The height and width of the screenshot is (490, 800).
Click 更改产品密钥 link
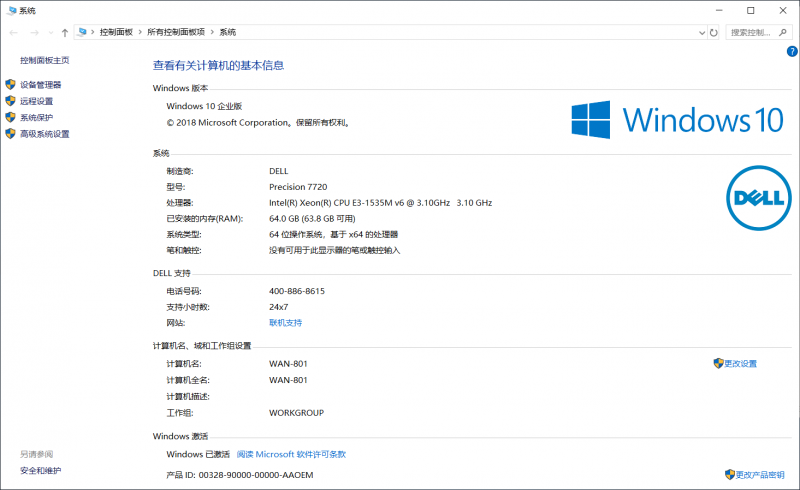click(760, 475)
